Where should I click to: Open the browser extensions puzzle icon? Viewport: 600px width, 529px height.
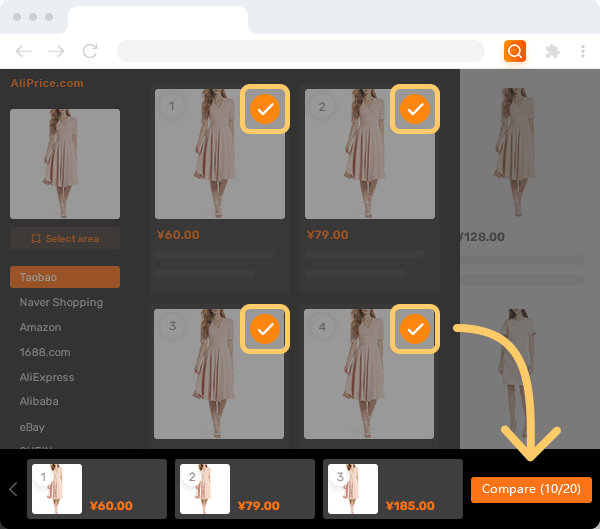551,51
